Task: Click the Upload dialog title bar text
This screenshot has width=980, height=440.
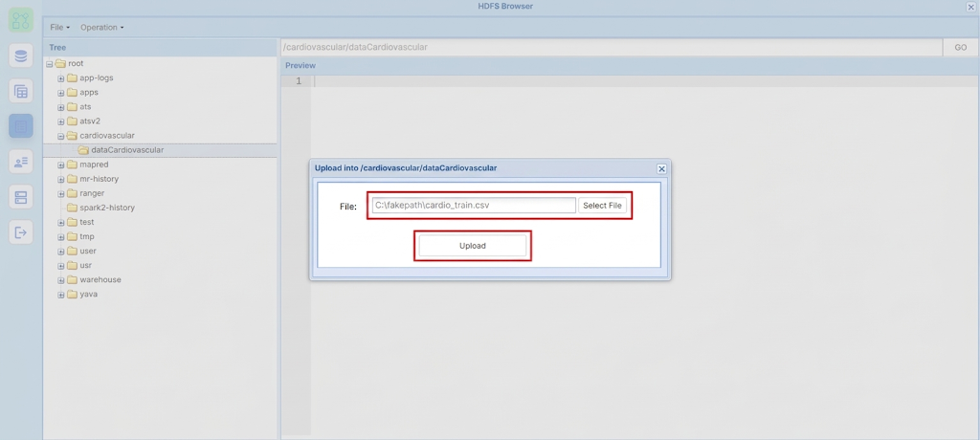Action: (x=406, y=168)
